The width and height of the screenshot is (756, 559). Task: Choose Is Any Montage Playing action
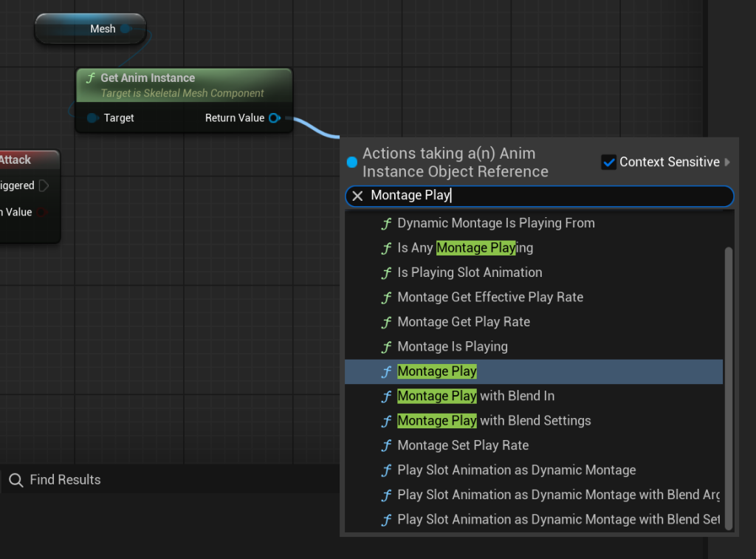pyautogui.click(x=534, y=248)
